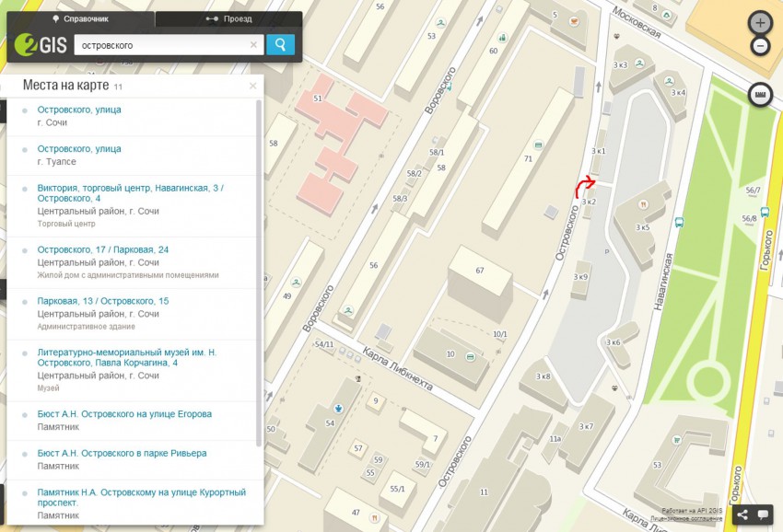Image resolution: width=783 pixels, height=532 pixels.
Task: Click shopping cart icon on building 53
Action: pyautogui.click(x=675, y=440)
